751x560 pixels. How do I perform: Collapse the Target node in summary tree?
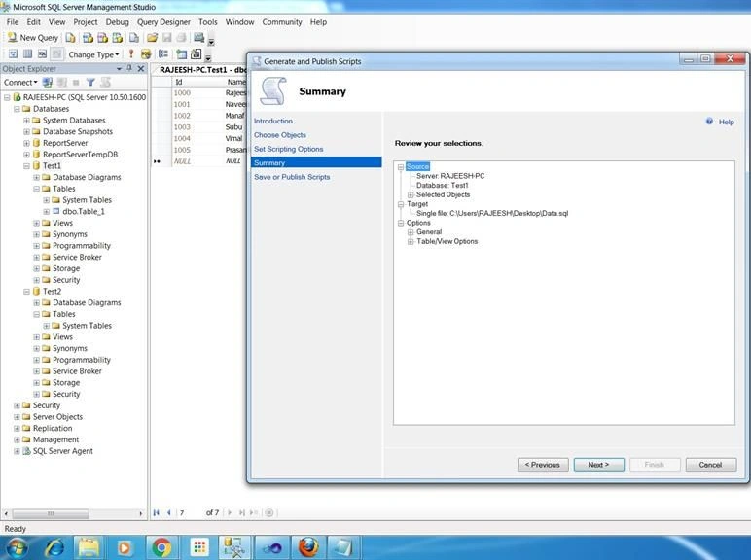(401, 204)
